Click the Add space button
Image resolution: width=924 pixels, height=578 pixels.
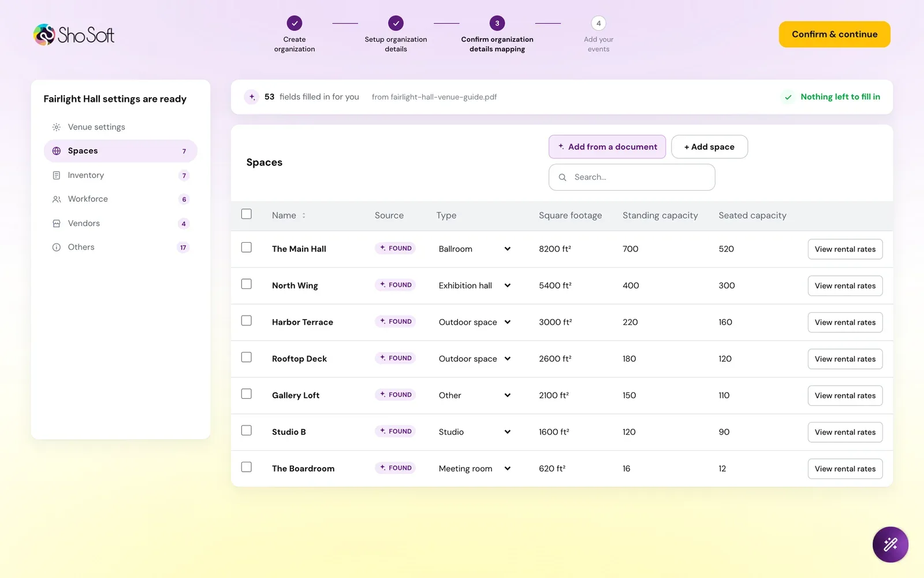[x=709, y=147]
